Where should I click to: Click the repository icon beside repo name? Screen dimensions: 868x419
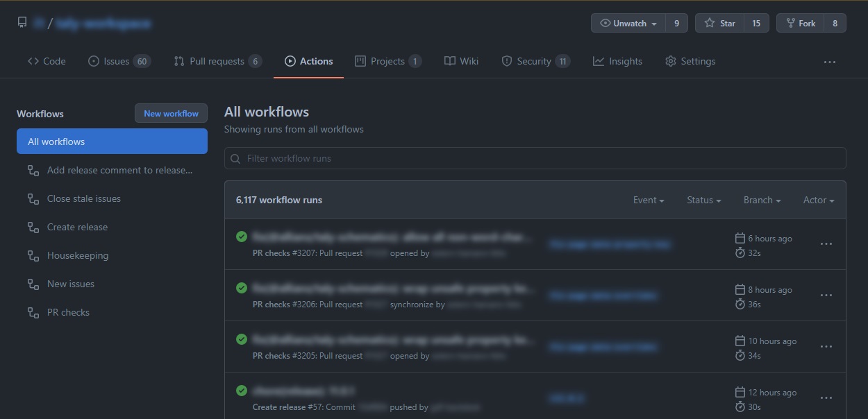(x=22, y=23)
